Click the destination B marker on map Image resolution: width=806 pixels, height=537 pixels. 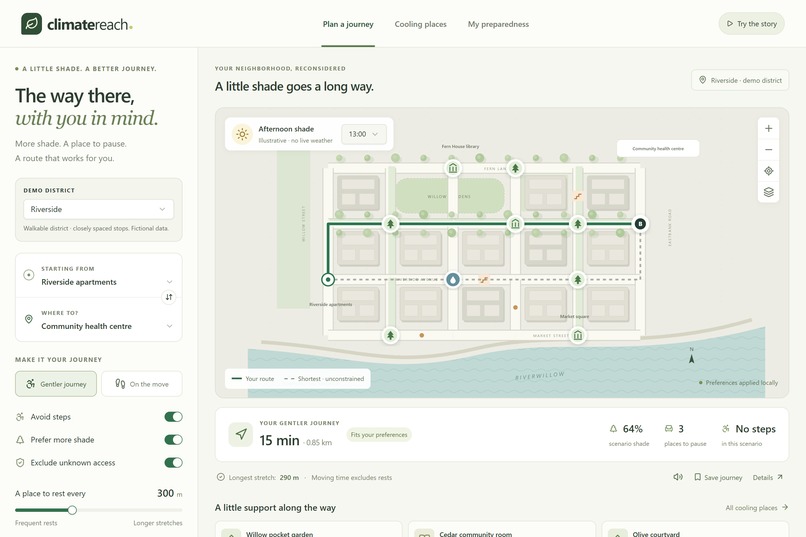[x=640, y=224]
